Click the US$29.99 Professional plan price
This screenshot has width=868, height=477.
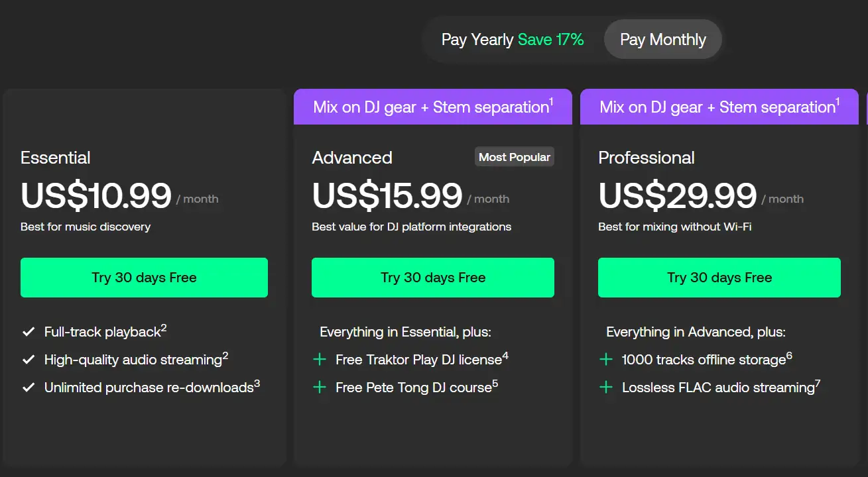click(x=677, y=195)
